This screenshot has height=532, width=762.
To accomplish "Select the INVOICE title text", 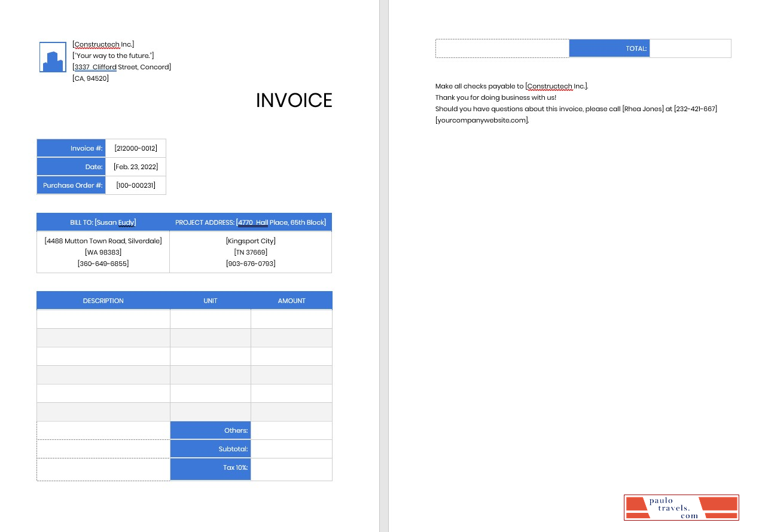I will coord(294,100).
